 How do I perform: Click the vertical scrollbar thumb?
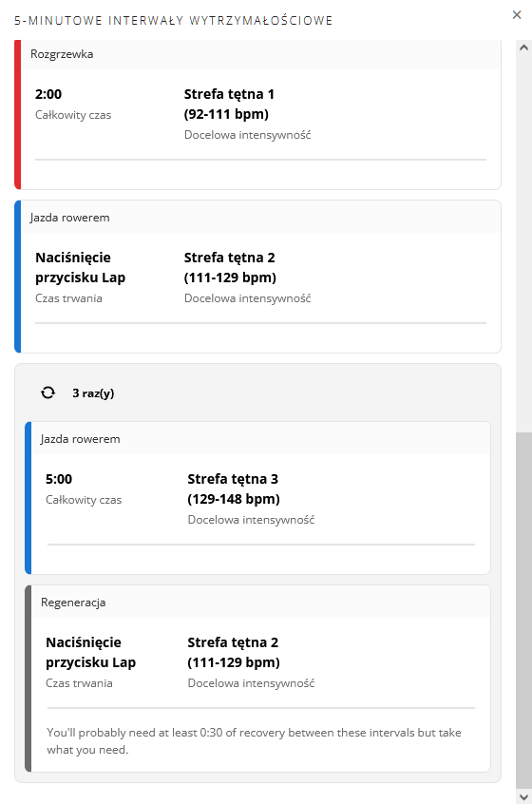(523, 610)
